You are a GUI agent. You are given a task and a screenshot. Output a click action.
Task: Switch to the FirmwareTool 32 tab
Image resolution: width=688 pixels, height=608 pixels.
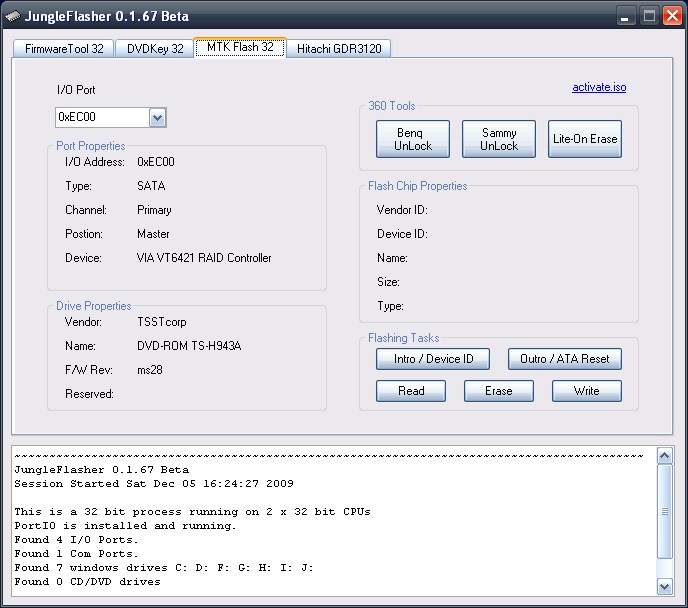[x=64, y=49]
